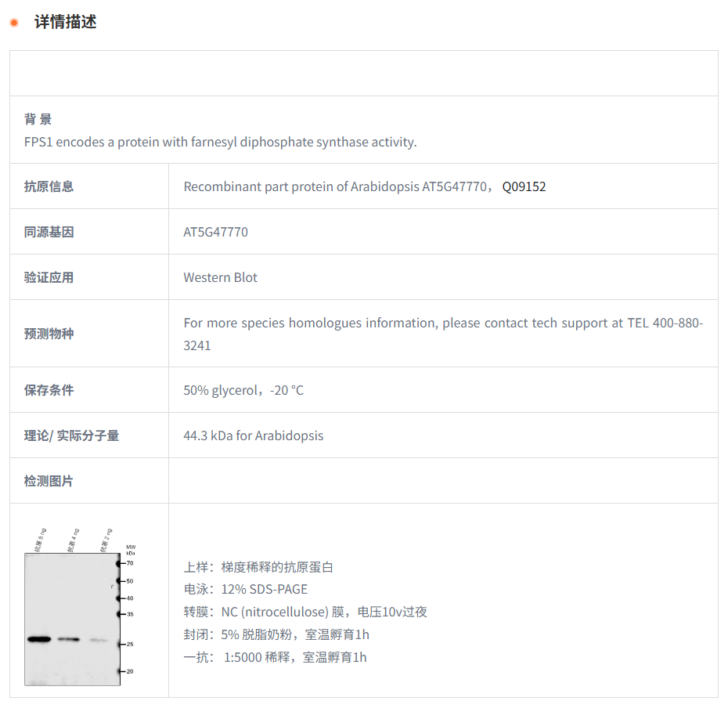
Task: Click the 同源基因 row label
Action: click(49, 232)
